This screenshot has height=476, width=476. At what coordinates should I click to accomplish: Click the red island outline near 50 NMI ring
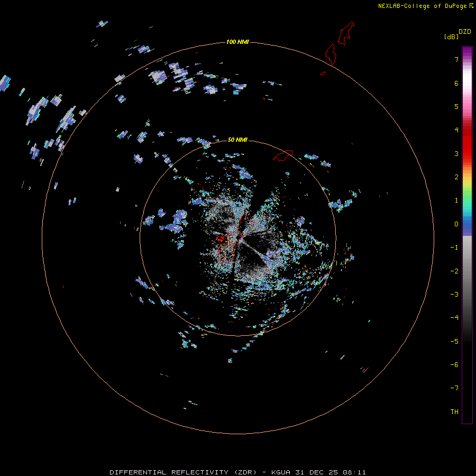[x=283, y=155]
